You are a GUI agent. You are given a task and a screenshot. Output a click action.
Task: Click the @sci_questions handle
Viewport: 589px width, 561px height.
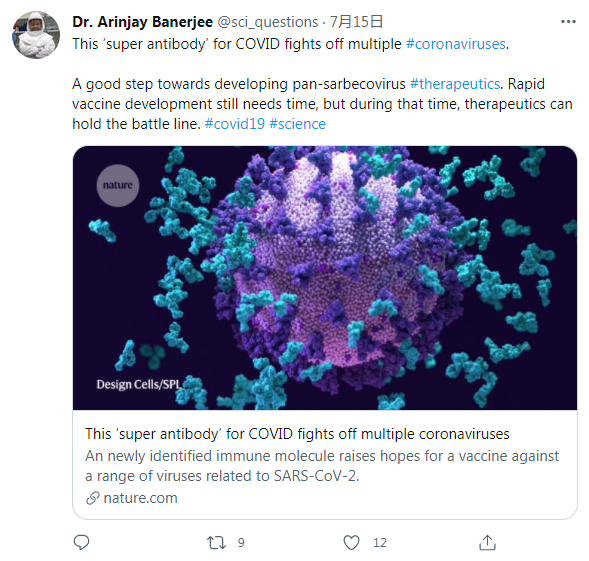pos(268,22)
